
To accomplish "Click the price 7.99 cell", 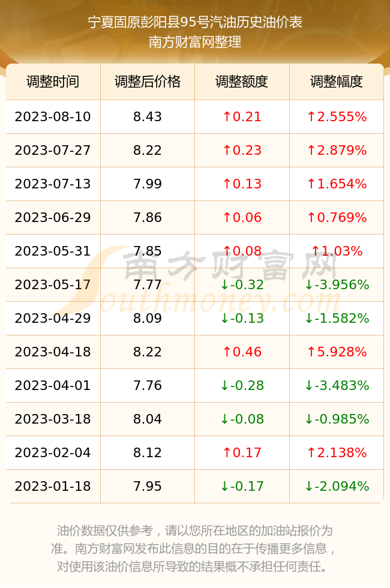I will point(148,184).
